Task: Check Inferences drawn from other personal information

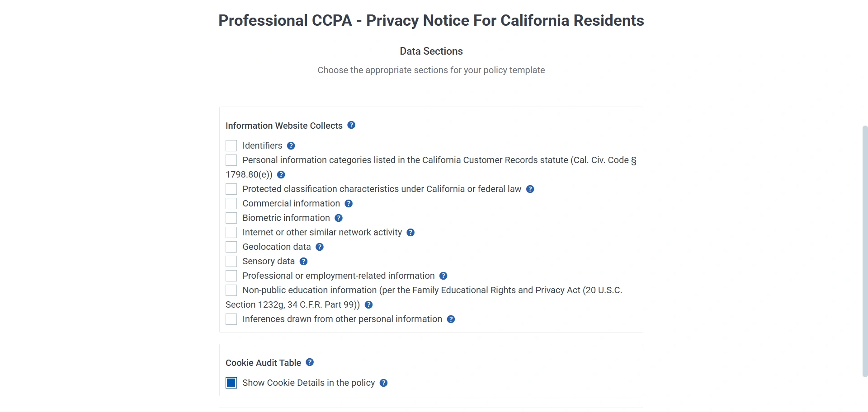Action: [231, 319]
